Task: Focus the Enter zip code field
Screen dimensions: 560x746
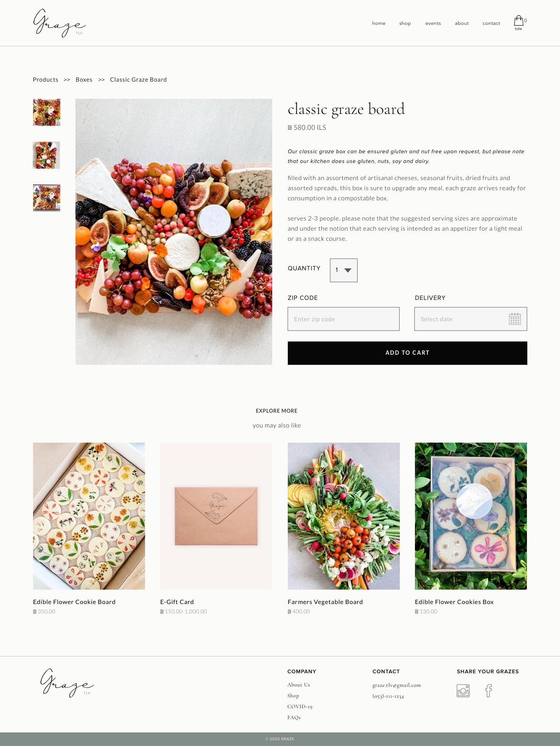Action: click(343, 319)
